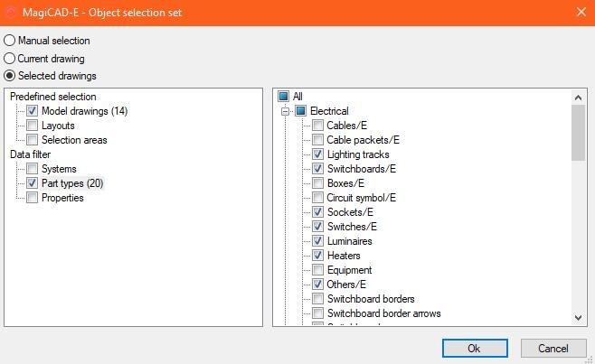
Task: Select the Model drawings (14) label
Action: coord(84,111)
